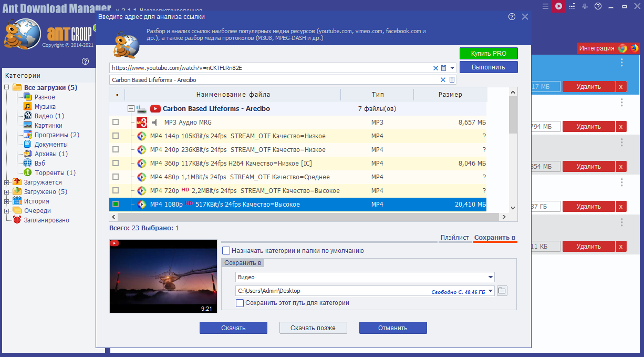Collapse the Все загрузки tree node
644x357 pixels.
[7, 88]
